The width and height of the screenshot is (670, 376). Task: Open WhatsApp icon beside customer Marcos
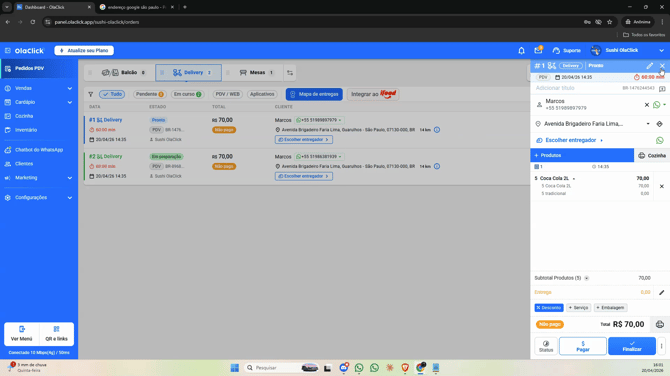(657, 105)
